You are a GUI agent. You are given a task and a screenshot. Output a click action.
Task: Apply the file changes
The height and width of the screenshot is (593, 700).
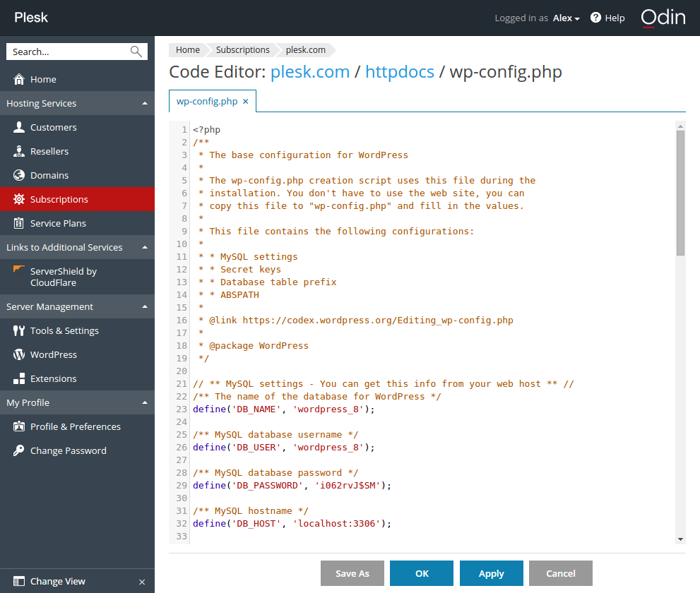click(x=491, y=573)
